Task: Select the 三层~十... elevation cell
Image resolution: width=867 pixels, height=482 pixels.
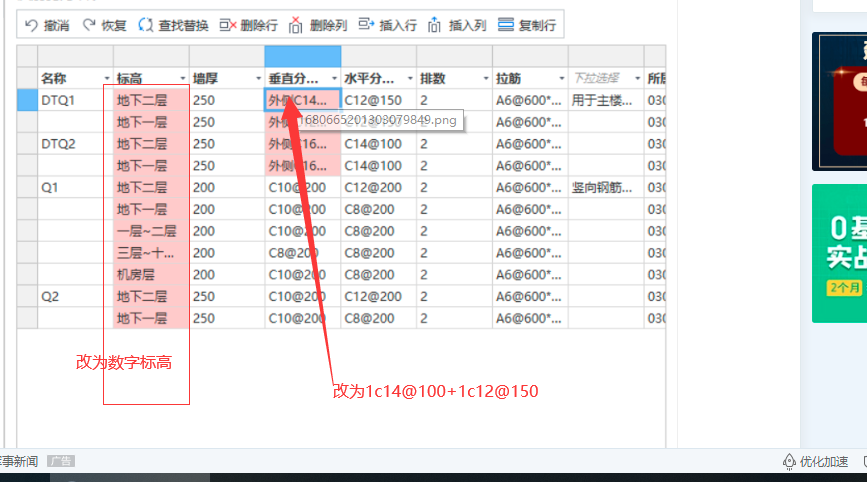Action: tap(151, 253)
